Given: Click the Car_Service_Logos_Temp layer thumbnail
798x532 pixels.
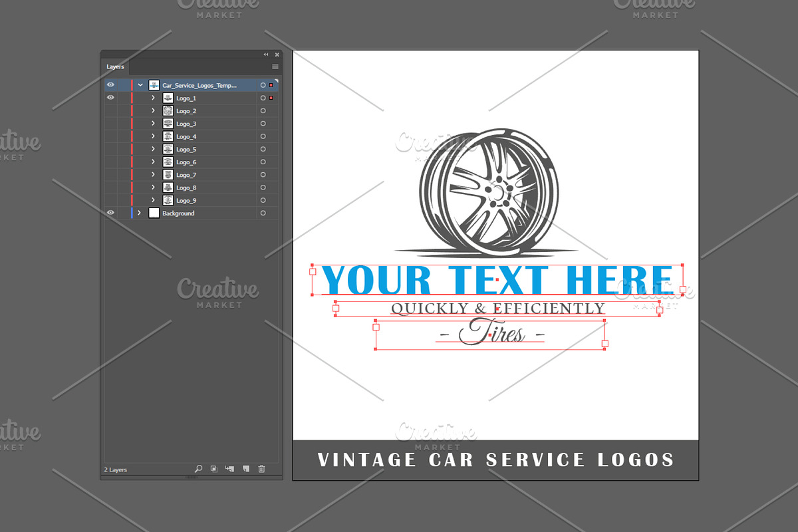Looking at the screenshot, I should pos(154,85).
